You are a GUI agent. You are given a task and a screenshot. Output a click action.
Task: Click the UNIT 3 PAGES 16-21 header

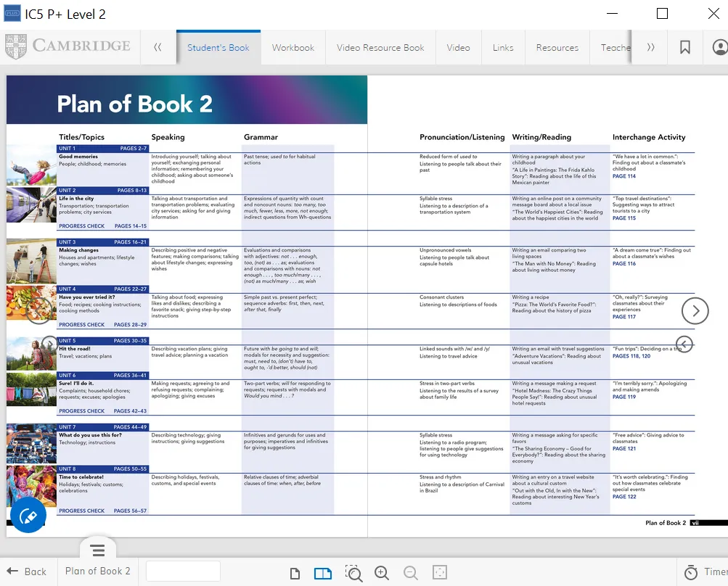click(102, 242)
